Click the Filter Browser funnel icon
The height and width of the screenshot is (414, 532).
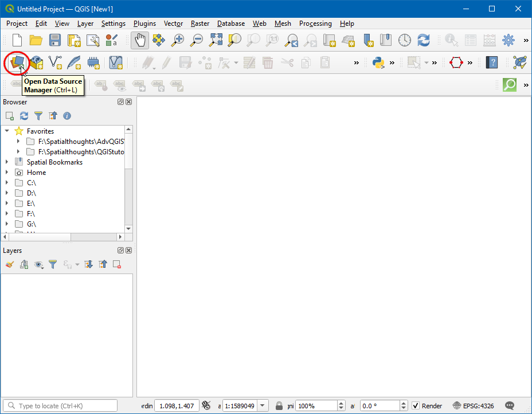click(x=38, y=116)
